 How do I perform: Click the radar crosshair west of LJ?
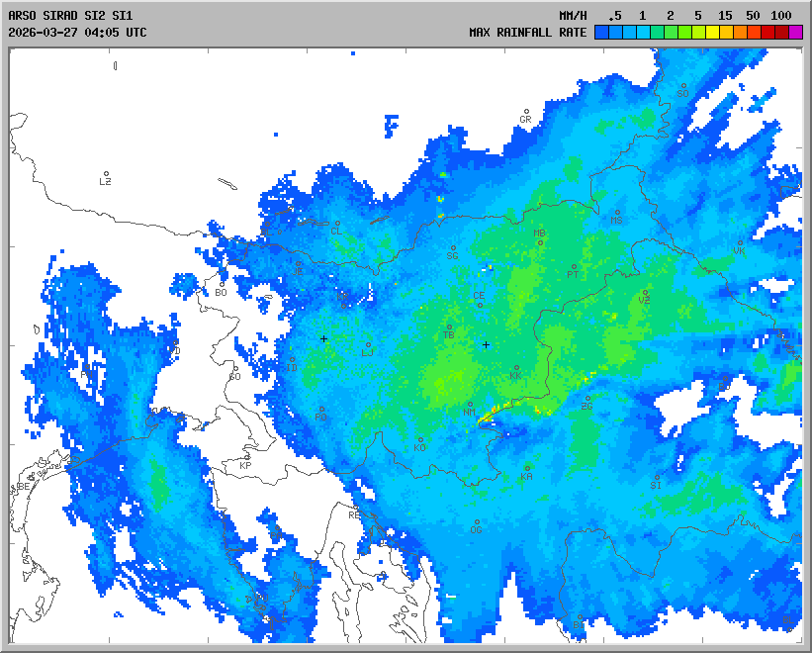(323, 338)
